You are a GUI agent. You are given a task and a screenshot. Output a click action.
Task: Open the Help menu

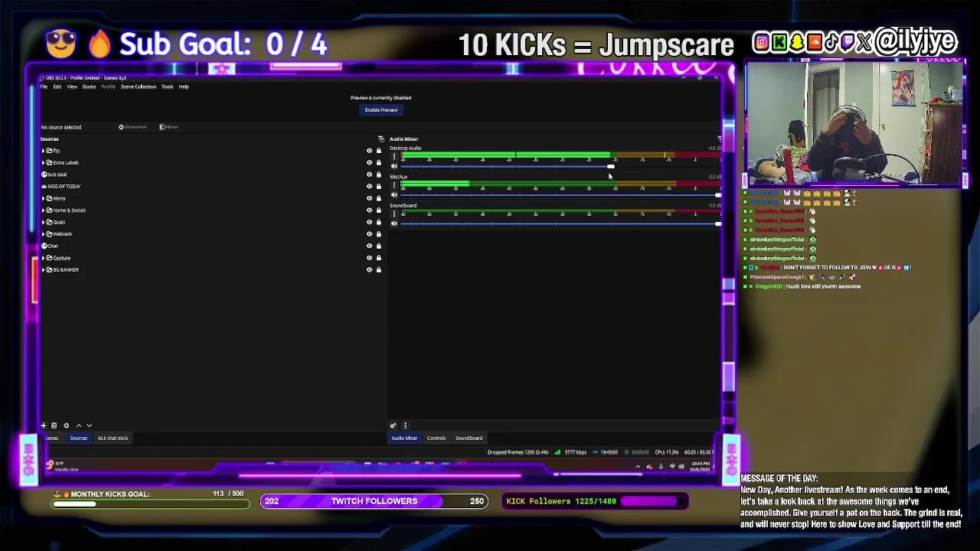click(x=184, y=86)
